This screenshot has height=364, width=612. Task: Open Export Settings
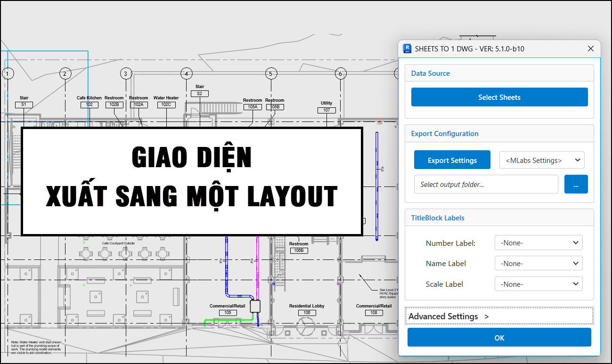point(452,160)
